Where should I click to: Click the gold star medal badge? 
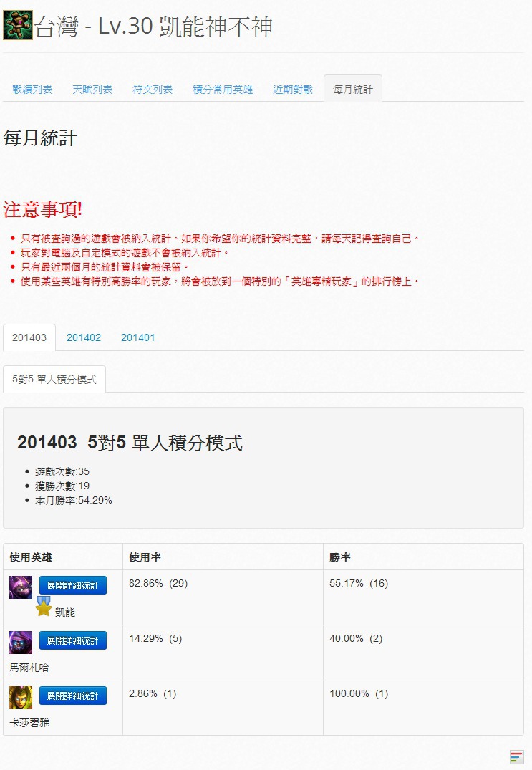pos(43,607)
